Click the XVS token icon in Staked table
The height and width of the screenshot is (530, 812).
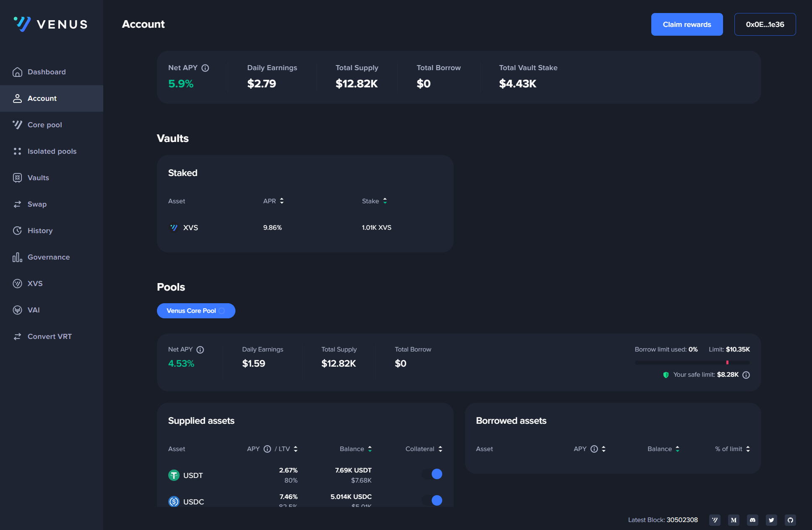[174, 228]
